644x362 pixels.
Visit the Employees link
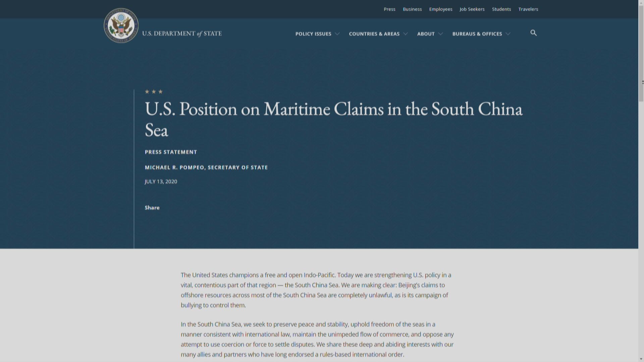(x=440, y=9)
